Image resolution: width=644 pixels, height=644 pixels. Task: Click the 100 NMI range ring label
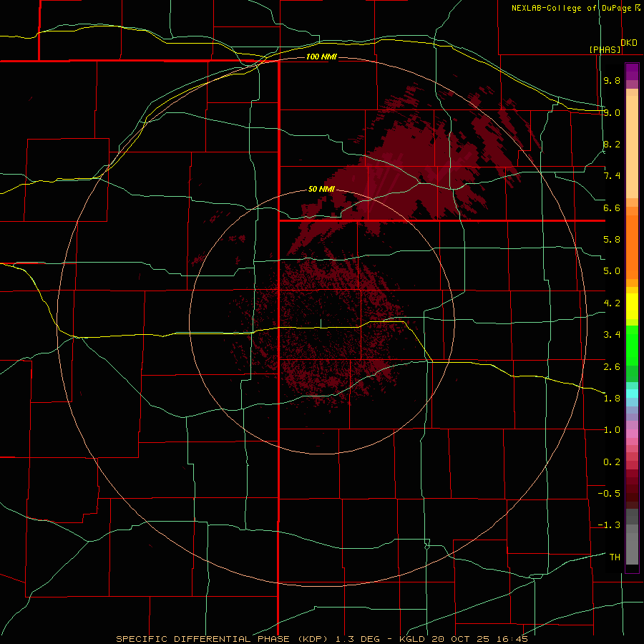click(x=321, y=57)
